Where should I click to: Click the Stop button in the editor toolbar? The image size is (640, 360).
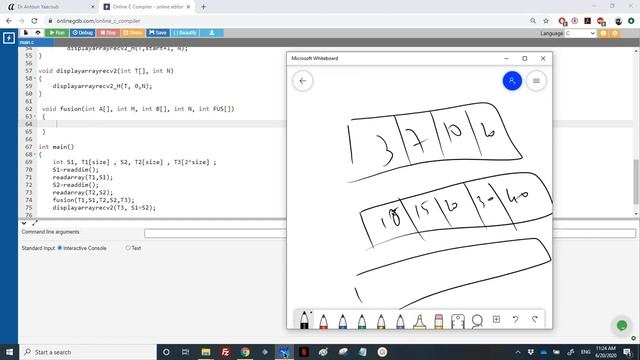[108, 33]
